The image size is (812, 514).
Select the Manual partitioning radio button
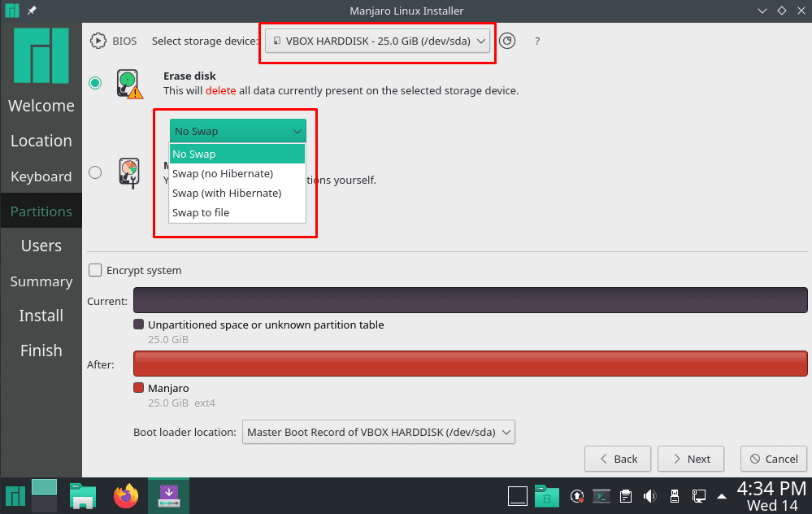click(94, 172)
